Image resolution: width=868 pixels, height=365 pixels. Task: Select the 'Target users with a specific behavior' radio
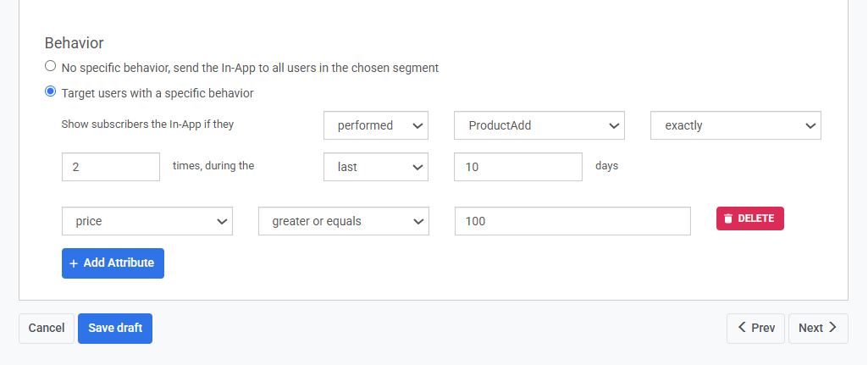tap(51, 91)
